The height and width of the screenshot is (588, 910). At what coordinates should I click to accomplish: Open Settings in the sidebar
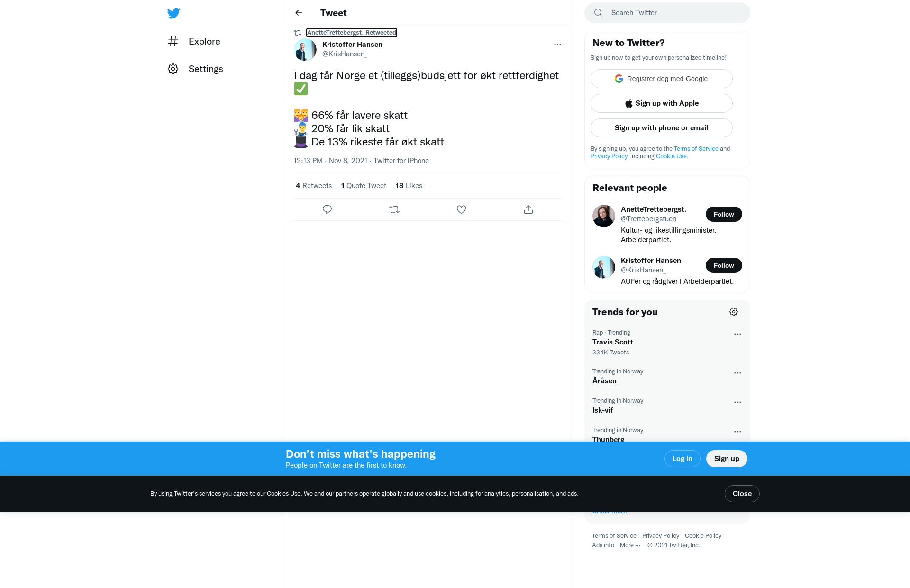coord(195,69)
